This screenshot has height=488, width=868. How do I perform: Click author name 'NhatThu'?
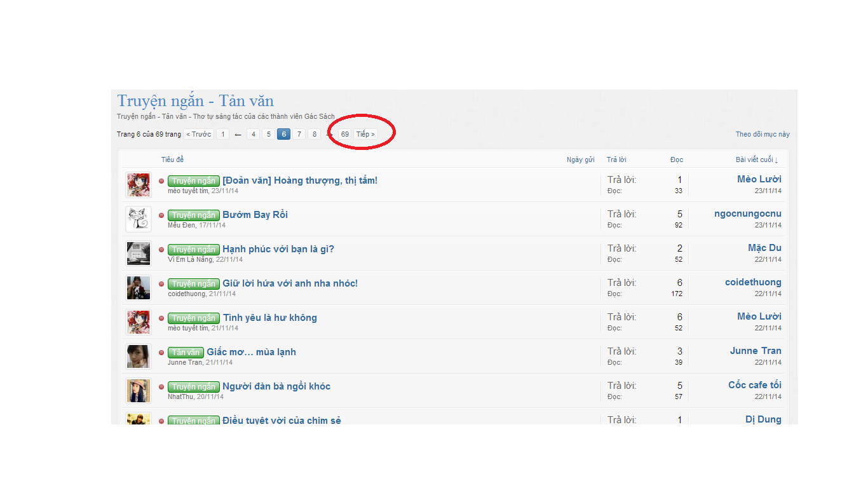pos(180,396)
